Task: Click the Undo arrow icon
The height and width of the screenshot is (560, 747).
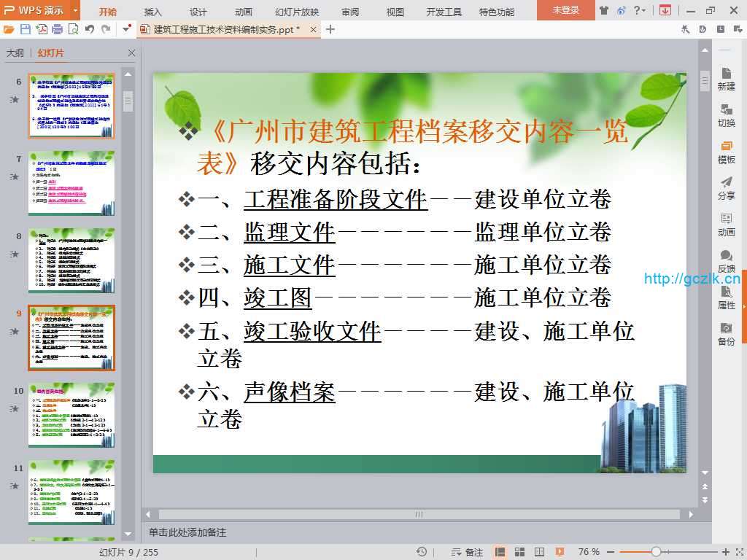Action: [90, 29]
